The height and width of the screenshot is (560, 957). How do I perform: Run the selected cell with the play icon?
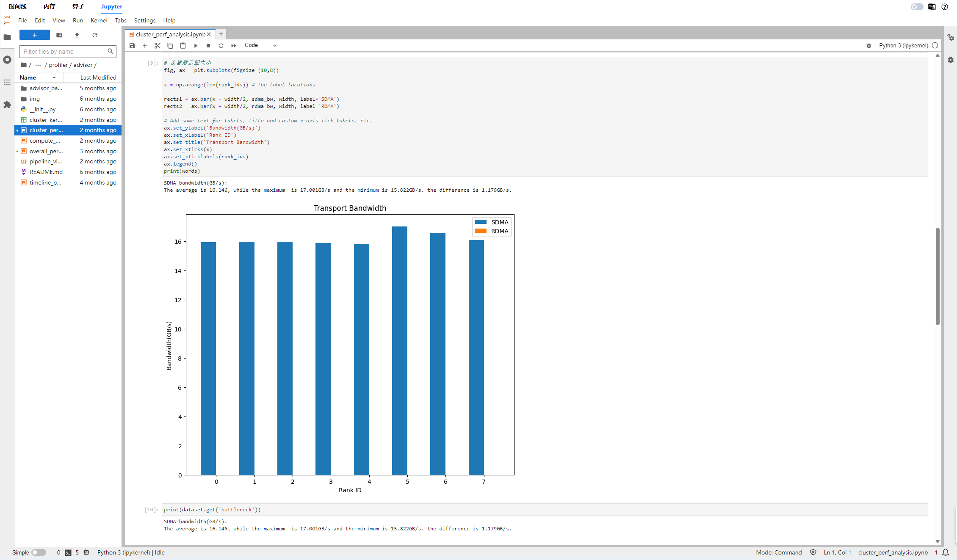196,46
